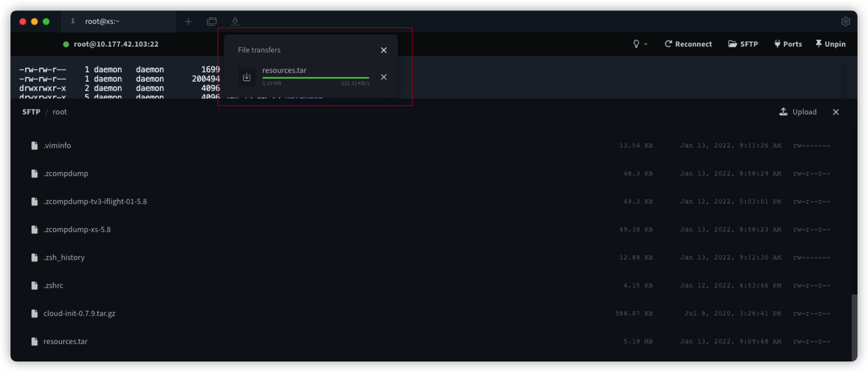The width and height of the screenshot is (868, 372).
Task: Expand the lightbulb dropdown arrow
Action: tap(646, 44)
